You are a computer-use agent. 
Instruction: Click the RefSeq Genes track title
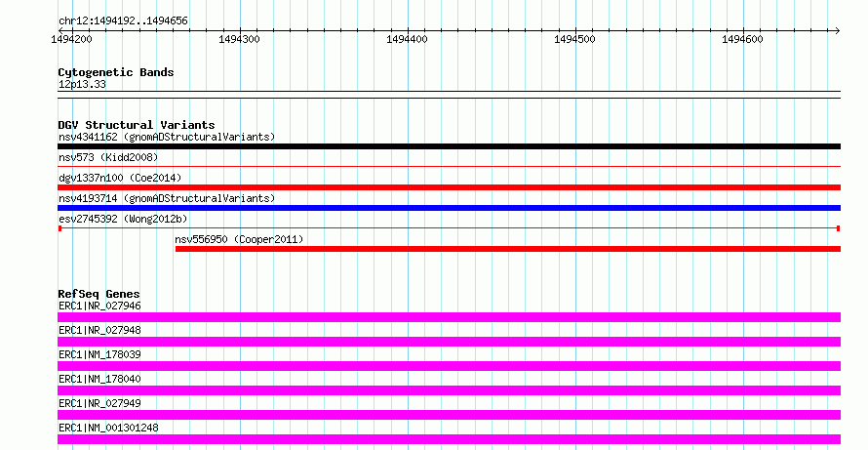(99, 294)
